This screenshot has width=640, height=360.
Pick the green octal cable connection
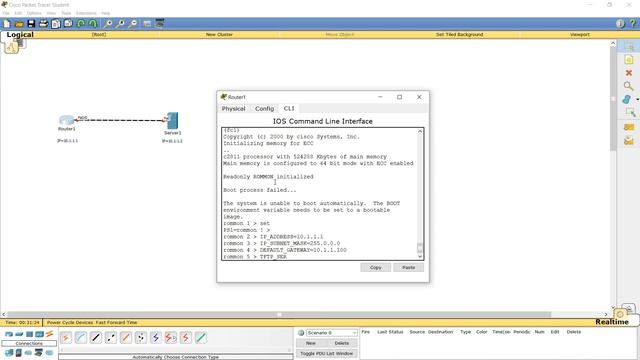pos(201,338)
